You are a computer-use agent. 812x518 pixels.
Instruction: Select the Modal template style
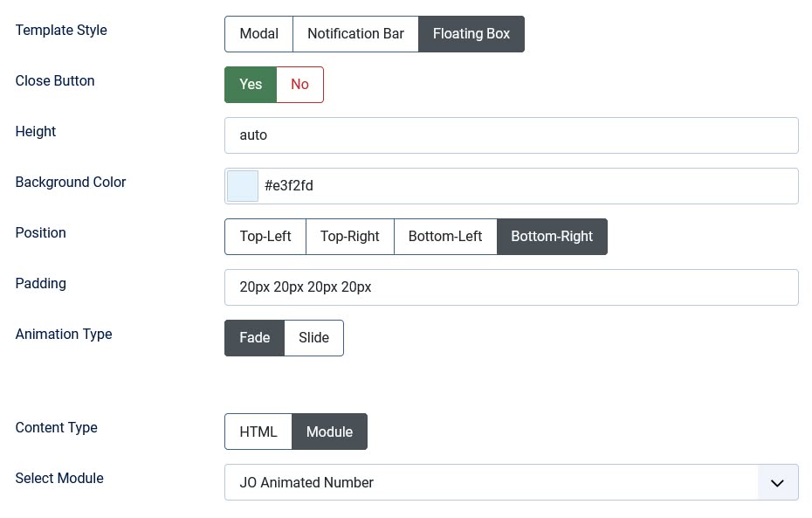click(258, 33)
